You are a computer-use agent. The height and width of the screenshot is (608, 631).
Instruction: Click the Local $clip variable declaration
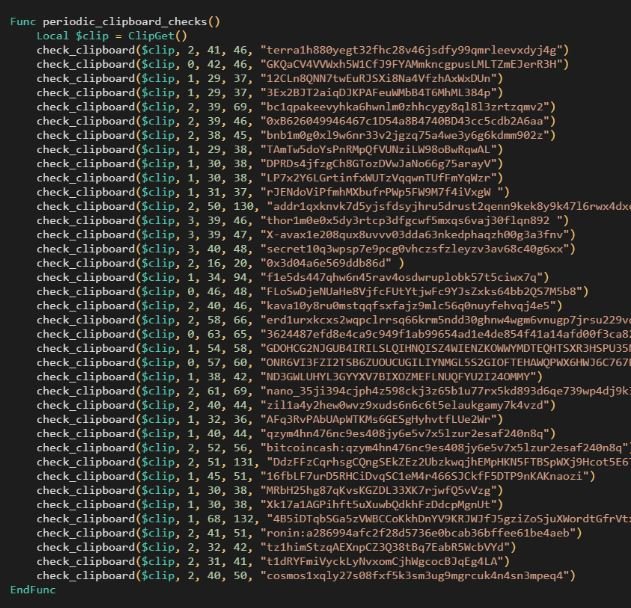click(x=72, y=36)
